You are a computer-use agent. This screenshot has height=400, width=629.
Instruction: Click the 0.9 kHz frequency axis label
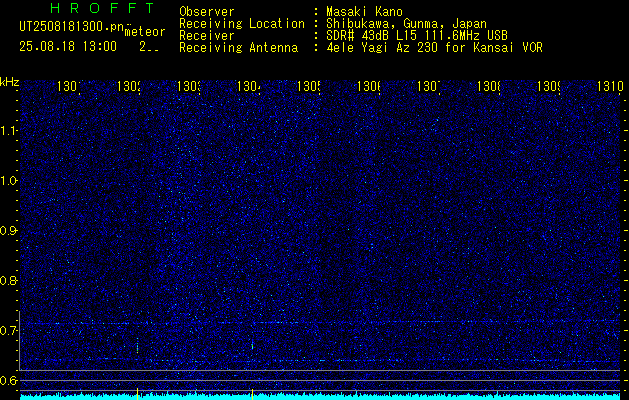8,231
